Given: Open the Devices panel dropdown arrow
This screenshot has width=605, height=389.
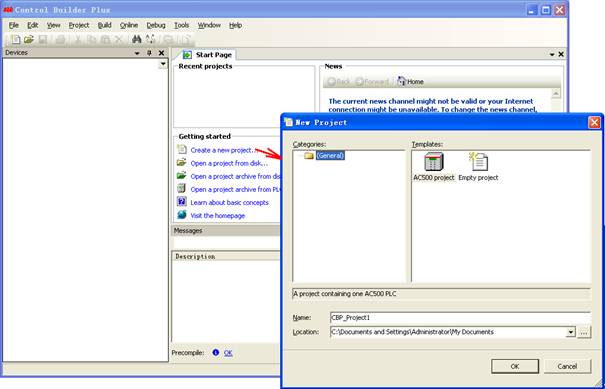Looking at the screenshot, I should coord(137,53).
